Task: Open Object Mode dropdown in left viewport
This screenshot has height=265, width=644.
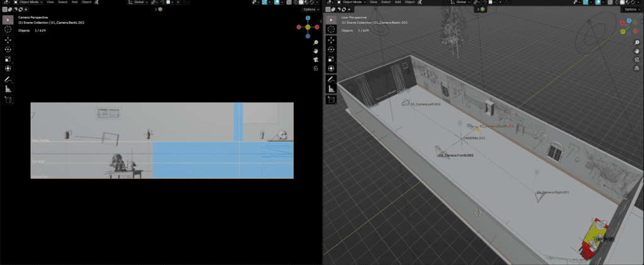Action: [x=28, y=3]
